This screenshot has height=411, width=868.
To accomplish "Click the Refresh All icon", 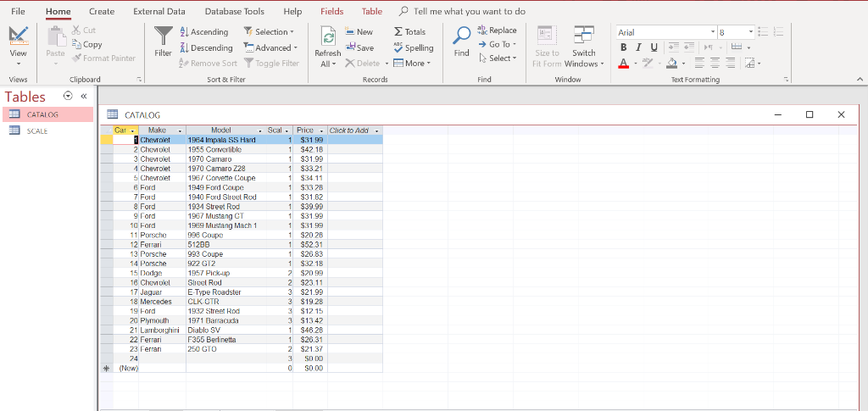I will coord(328,36).
